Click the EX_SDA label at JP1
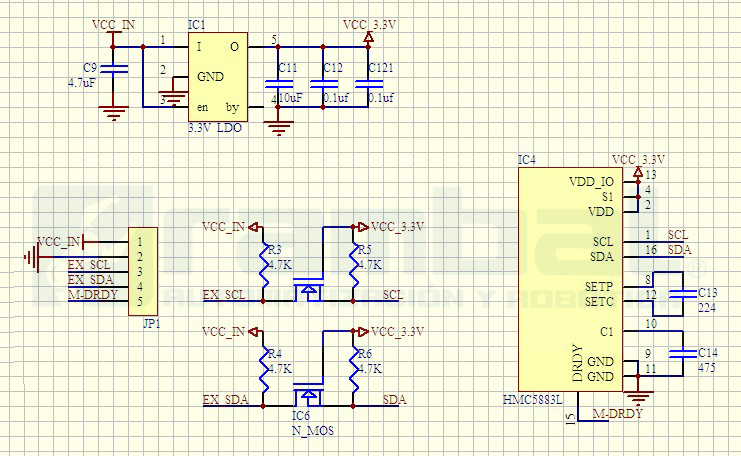The image size is (741, 456). click(x=89, y=279)
